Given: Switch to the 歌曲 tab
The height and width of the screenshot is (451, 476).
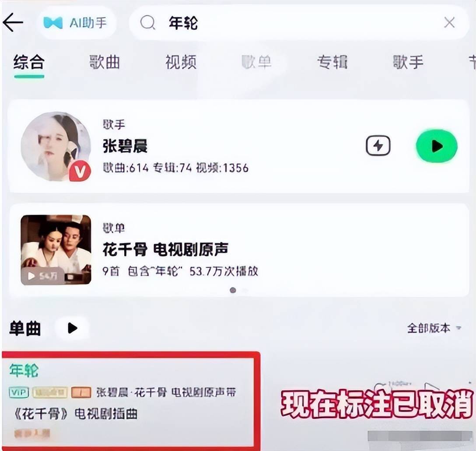Looking at the screenshot, I should click(x=105, y=62).
